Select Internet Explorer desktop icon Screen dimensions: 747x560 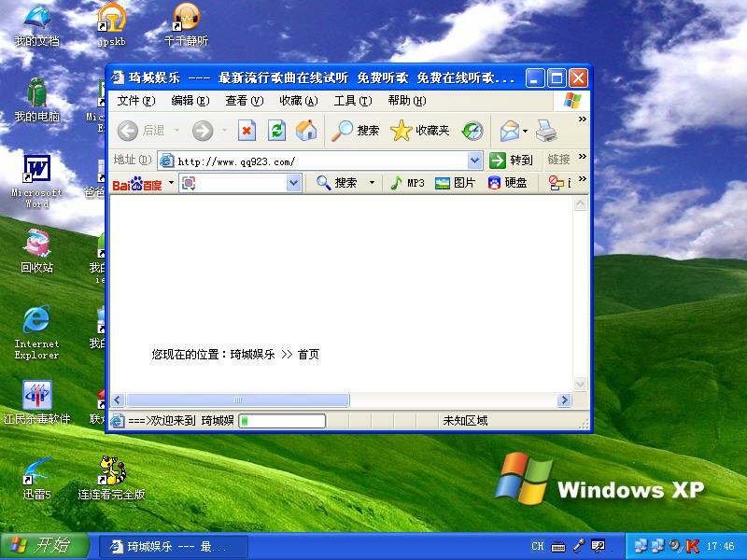(x=37, y=332)
